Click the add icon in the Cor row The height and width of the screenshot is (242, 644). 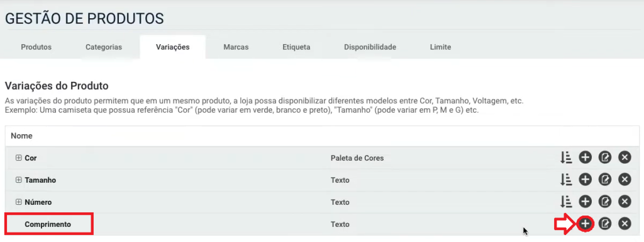click(586, 157)
